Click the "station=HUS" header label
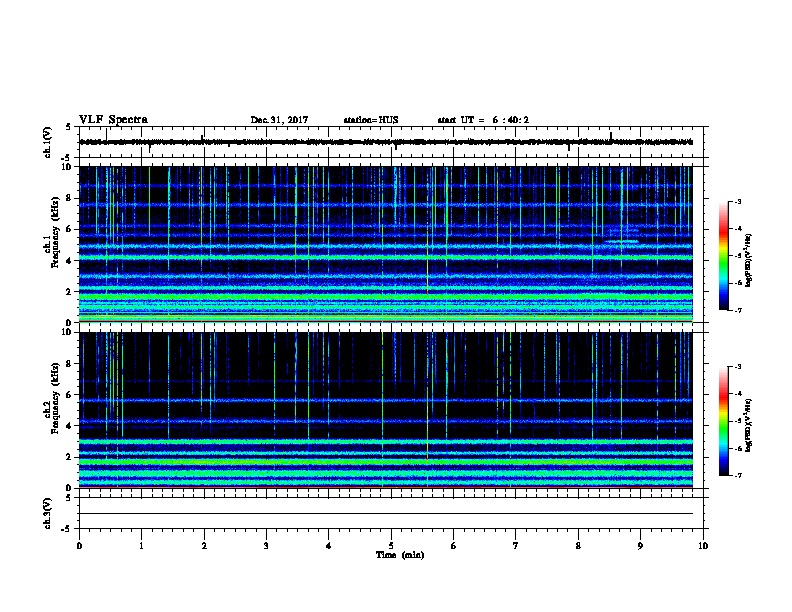This screenshot has height=612, width=792. click(371, 120)
